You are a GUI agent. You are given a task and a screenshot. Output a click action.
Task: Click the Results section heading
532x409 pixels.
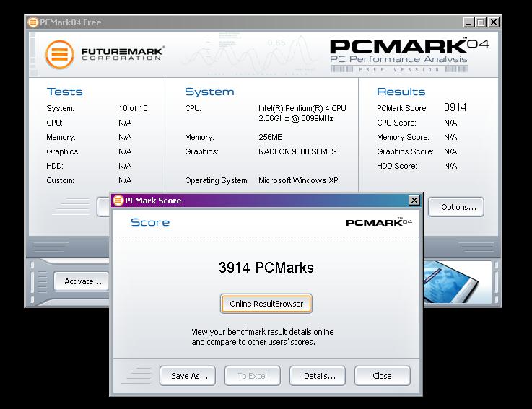pyautogui.click(x=401, y=92)
